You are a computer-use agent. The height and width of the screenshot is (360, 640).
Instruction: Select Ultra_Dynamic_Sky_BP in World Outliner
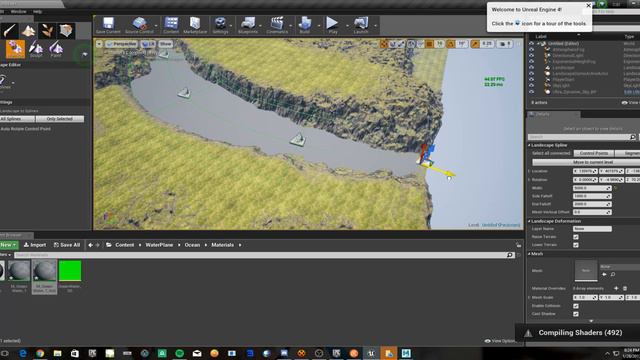click(574, 92)
